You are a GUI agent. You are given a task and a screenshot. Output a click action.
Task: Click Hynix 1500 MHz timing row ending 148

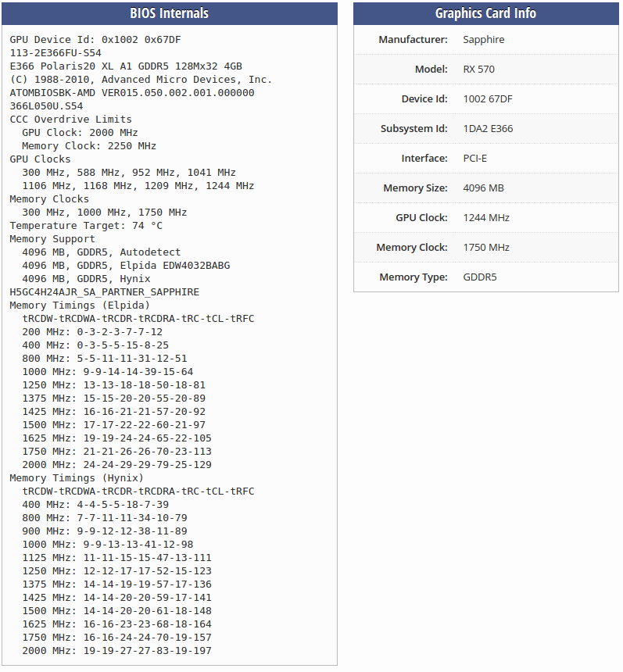(116, 611)
